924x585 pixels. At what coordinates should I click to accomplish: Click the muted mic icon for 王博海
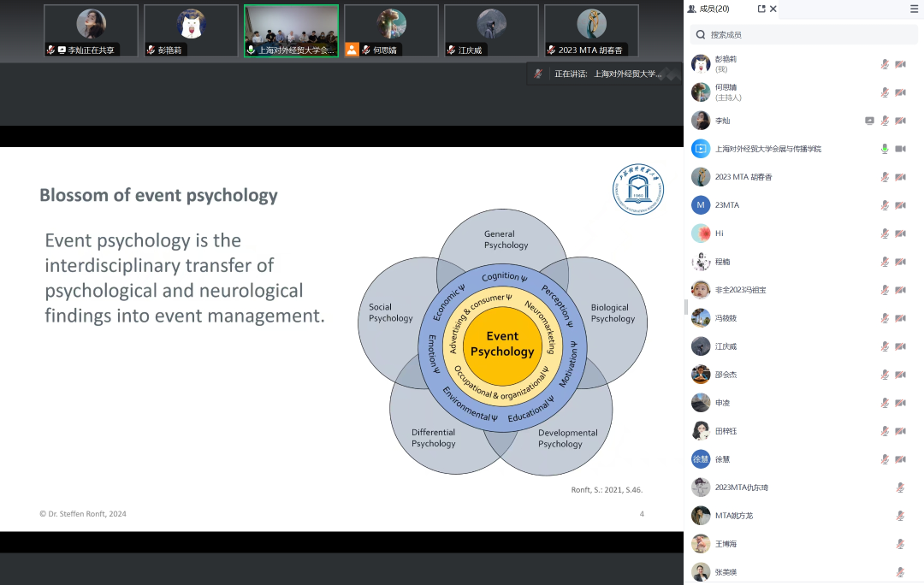(900, 544)
